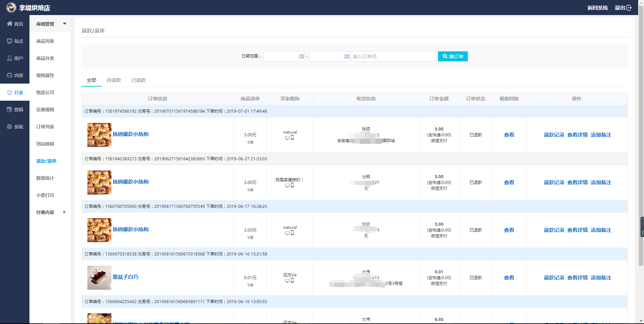Click 添加备注 for order 1560760705960

click(601, 230)
